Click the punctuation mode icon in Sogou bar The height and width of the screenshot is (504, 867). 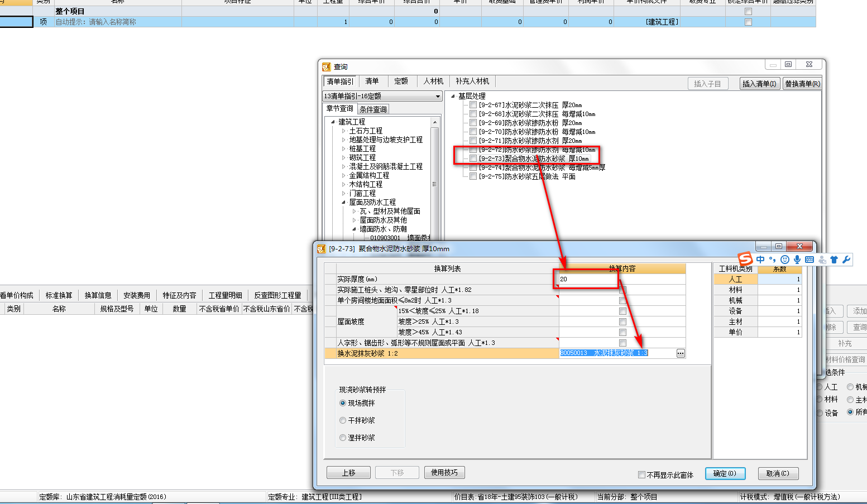click(x=773, y=260)
